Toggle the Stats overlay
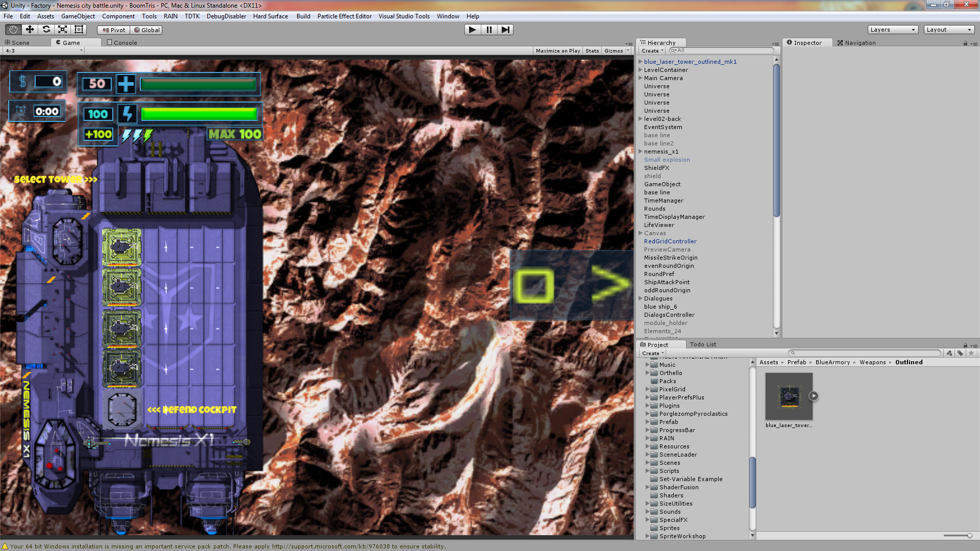The image size is (980, 551). (592, 51)
